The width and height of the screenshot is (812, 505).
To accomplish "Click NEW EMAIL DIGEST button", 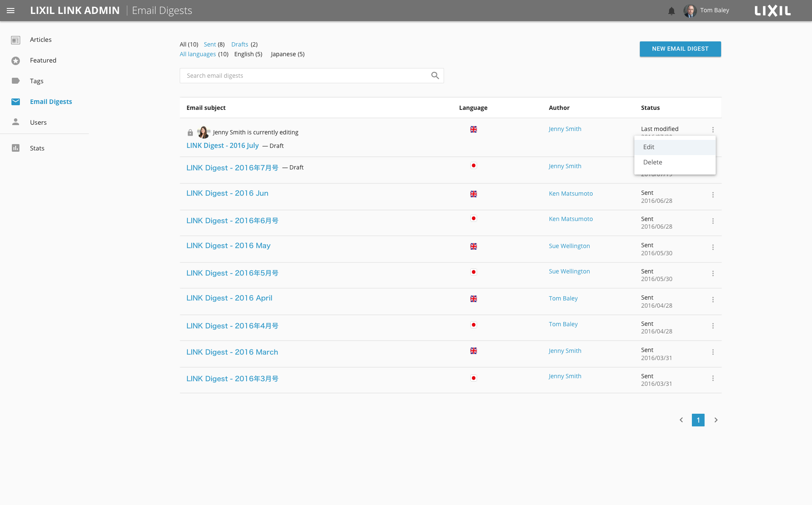I will pos(680,49).
